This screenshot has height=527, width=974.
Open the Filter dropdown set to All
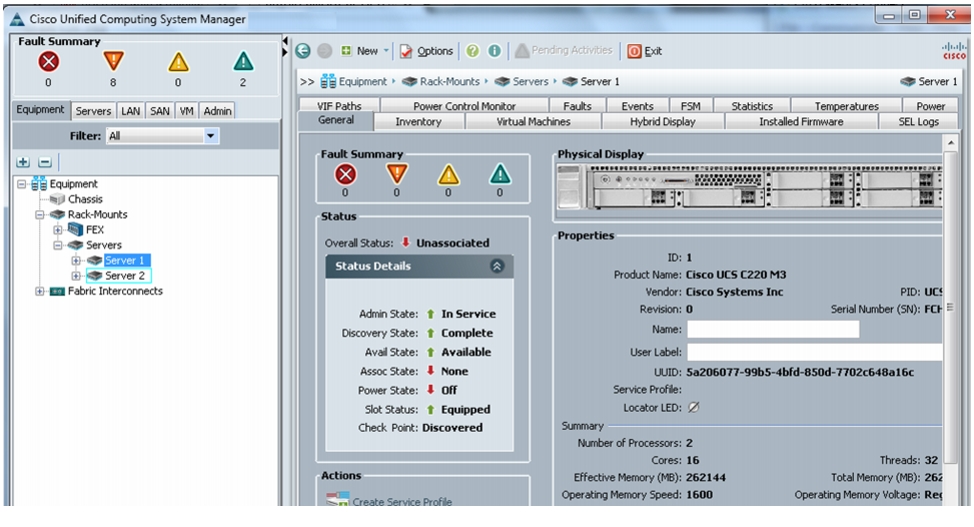click(163, 135)
